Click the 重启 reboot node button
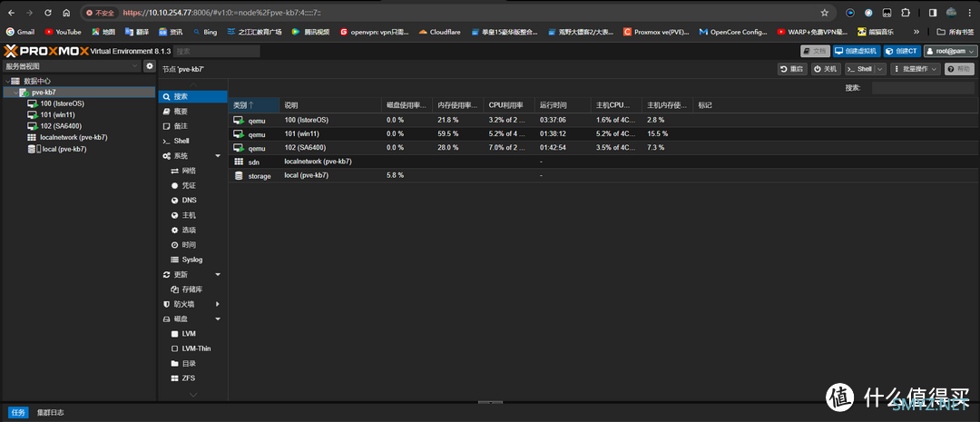Screen dimensions: 980x422 coord(792,69)
